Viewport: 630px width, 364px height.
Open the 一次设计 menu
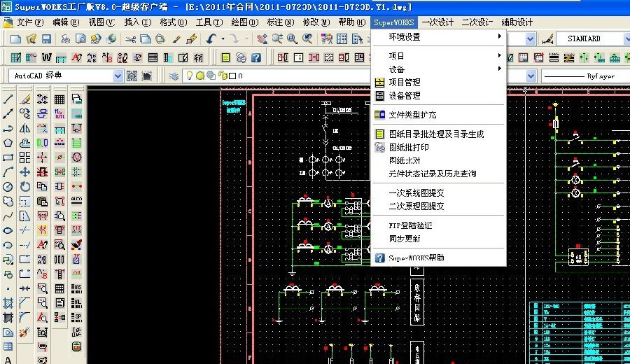click(x=437, y=22)
